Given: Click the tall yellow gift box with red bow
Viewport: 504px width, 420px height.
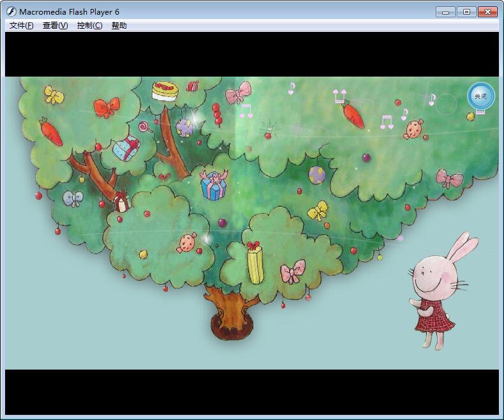Looking at the screenshot, I should [255, 263].
